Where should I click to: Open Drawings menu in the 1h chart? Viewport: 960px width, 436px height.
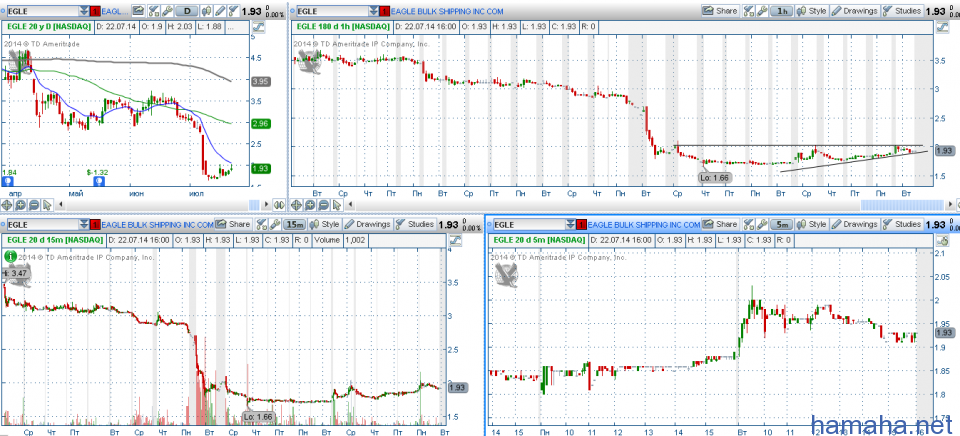click(855, 11)
